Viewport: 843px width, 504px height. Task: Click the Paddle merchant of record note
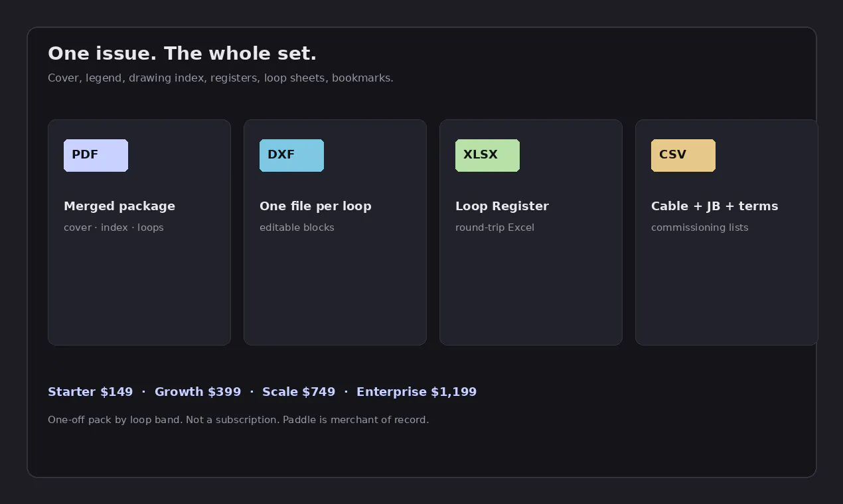click(x=238, y=420)
